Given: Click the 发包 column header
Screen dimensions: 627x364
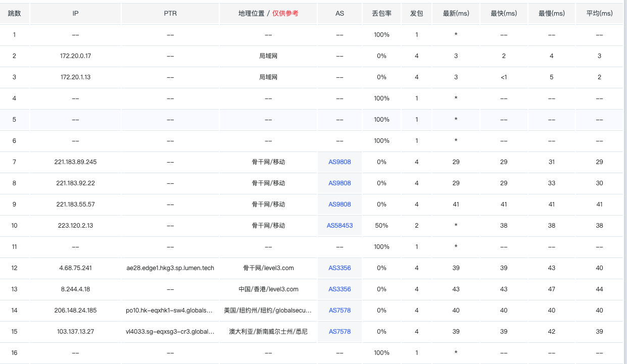Looking at the screenshot, I should 416,14.
